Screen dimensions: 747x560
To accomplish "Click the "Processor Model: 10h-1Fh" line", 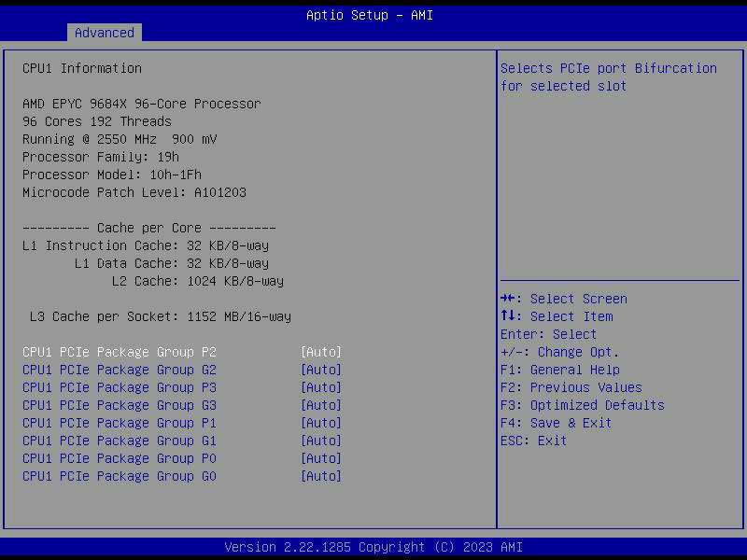I will pos(112,175).
